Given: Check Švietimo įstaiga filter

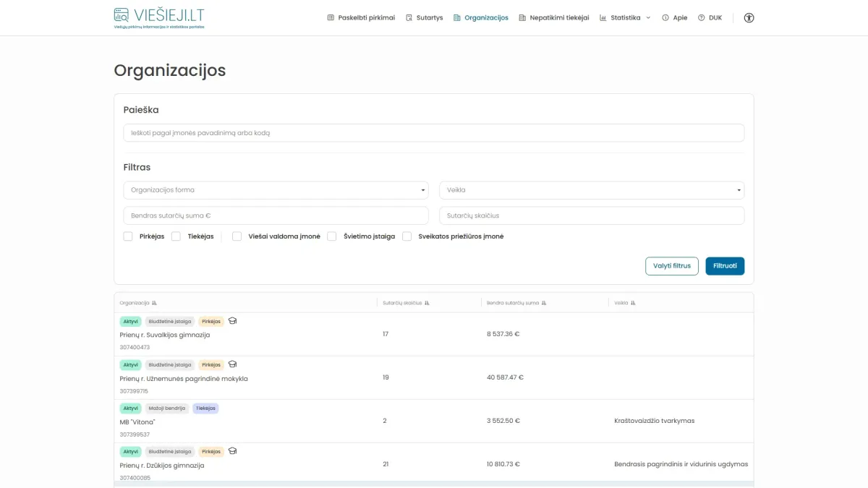Looking at the screenshot, I should 332,236.
